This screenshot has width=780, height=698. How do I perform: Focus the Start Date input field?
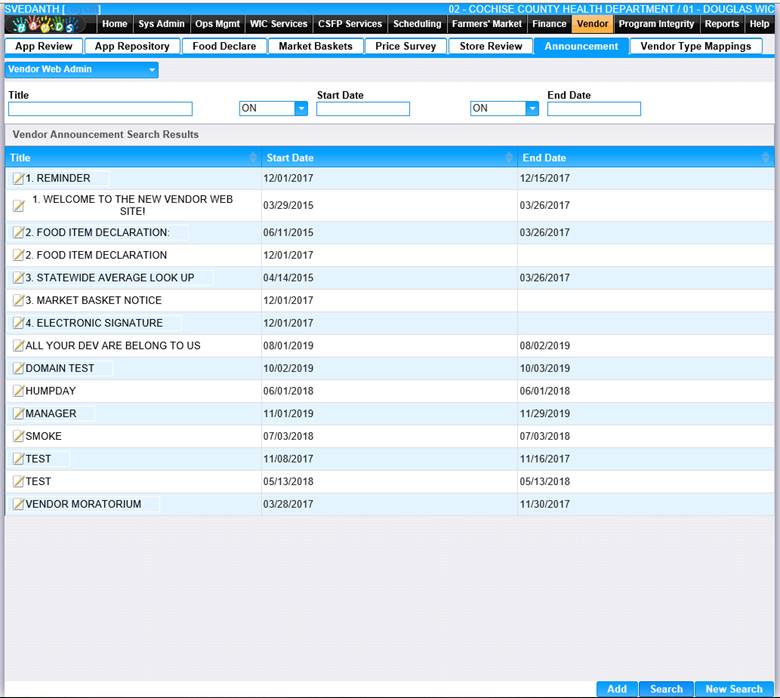tap(363, 109)
